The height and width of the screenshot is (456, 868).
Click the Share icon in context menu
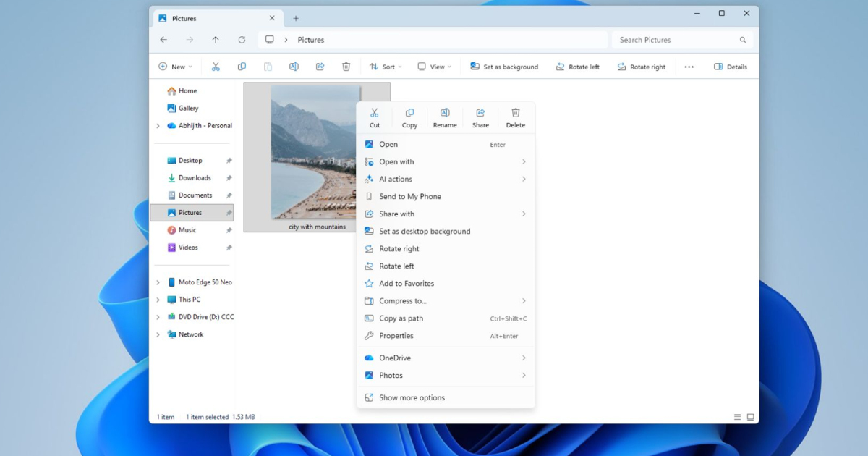click(480, 117)
